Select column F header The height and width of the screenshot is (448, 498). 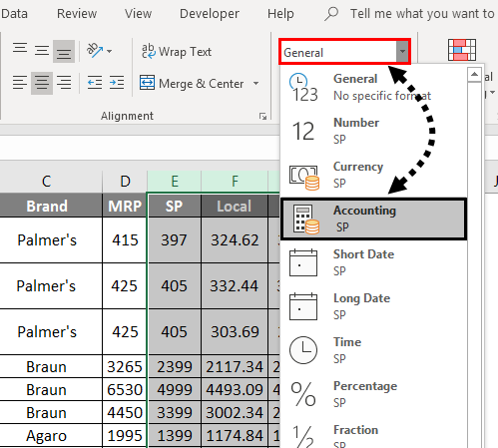235,182
